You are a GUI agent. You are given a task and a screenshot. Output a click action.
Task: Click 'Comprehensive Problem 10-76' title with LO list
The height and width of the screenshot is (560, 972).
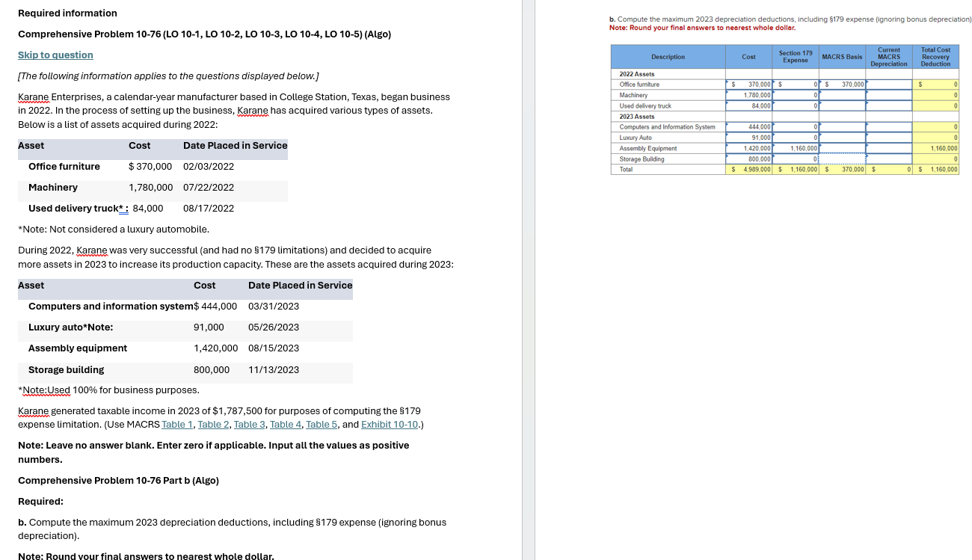(x=204, y=34)
